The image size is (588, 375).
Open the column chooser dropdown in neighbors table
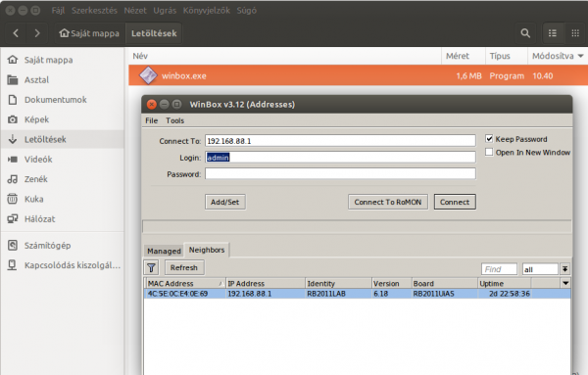(565, 283)
